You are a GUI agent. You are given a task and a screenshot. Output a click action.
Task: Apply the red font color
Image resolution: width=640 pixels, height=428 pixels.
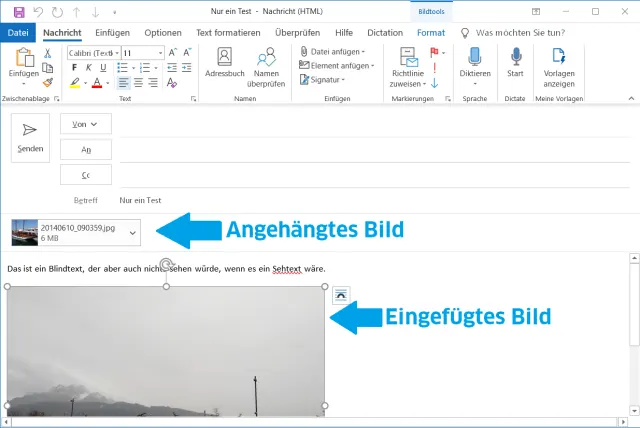tap(97, 83)
